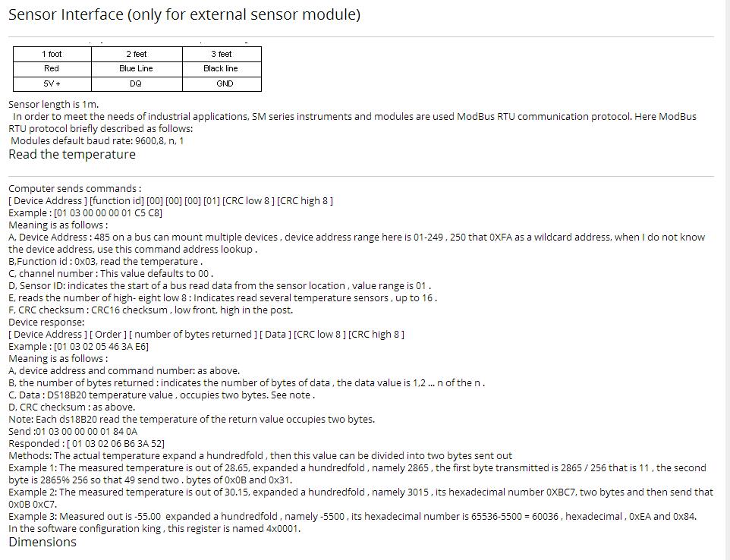Select the Red wire cell
The width and height of the screenshot is (730, 560).
(x=52, y=69)
